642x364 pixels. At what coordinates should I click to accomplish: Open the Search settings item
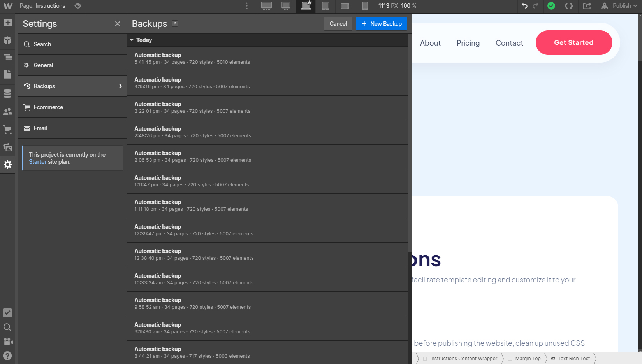point(72,44)
